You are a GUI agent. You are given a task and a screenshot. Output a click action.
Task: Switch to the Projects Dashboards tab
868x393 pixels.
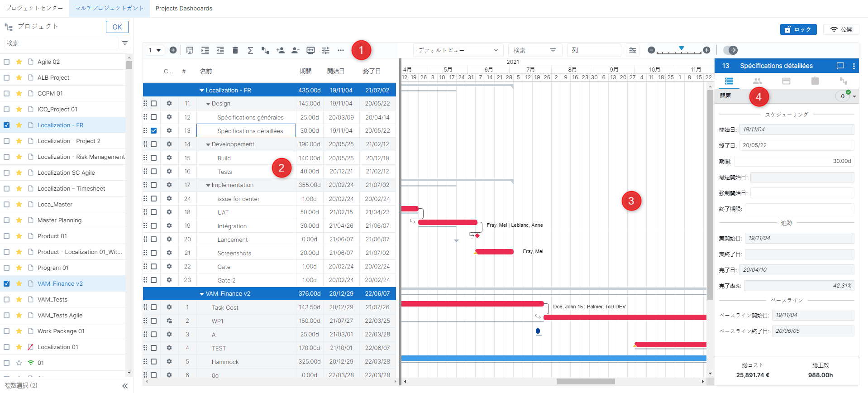point(184,9)
